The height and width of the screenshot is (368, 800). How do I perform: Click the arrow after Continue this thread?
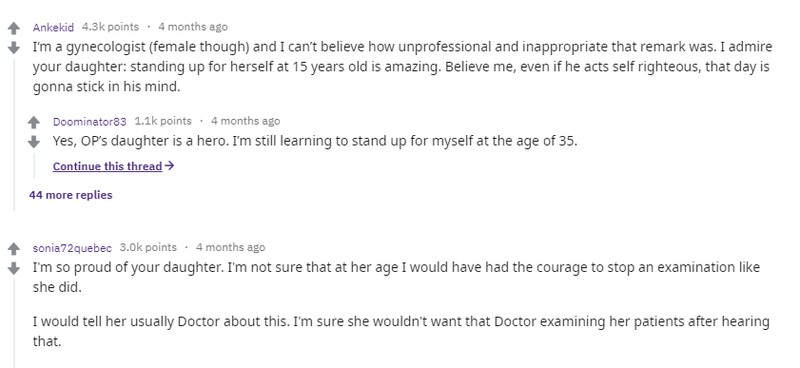tap(170, 166)
